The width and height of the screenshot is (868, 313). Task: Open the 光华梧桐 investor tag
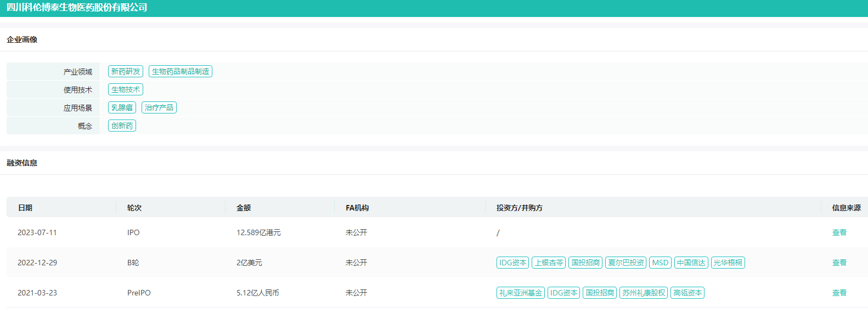click(x=728, y=263)
